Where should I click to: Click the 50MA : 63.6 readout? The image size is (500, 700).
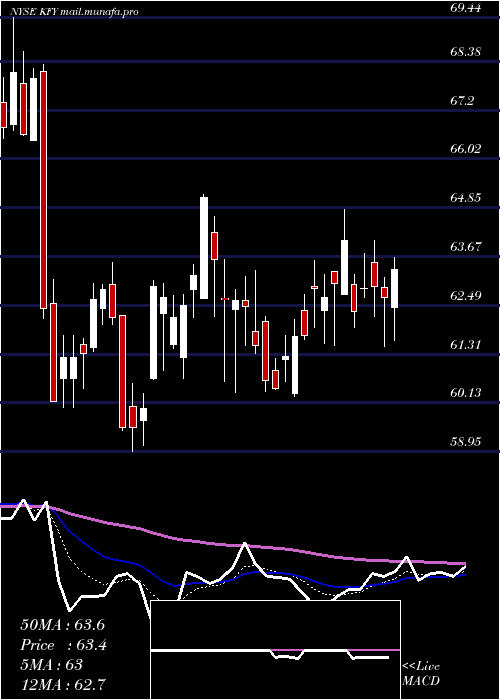pos(62,625)
